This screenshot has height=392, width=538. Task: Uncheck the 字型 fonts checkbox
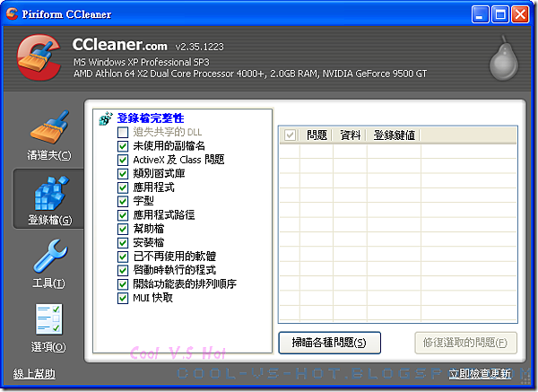pyautogui.click(x=123, y=202)
